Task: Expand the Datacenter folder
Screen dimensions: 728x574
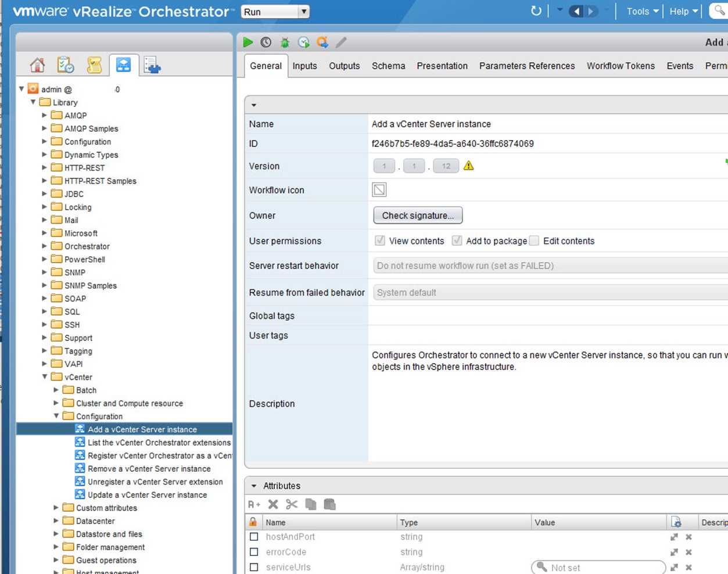Action: tap(56, 521)
